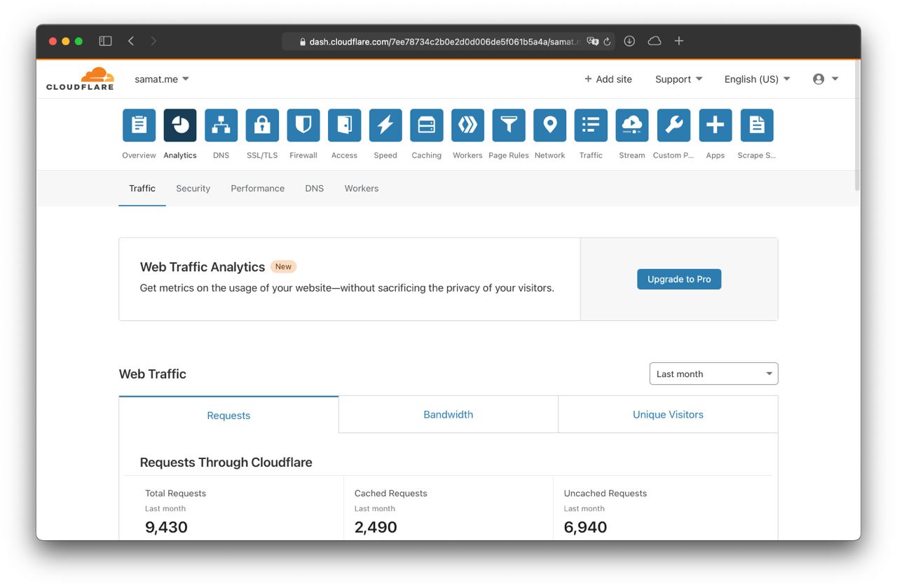
Task: Click the Cached Requests value 2,490
Action: pos(376,527)
